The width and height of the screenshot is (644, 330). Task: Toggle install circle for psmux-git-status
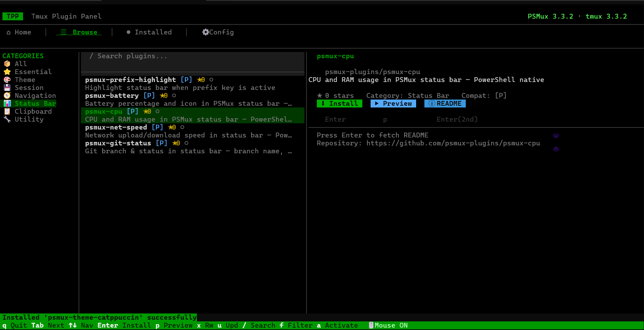click(187, 143)
